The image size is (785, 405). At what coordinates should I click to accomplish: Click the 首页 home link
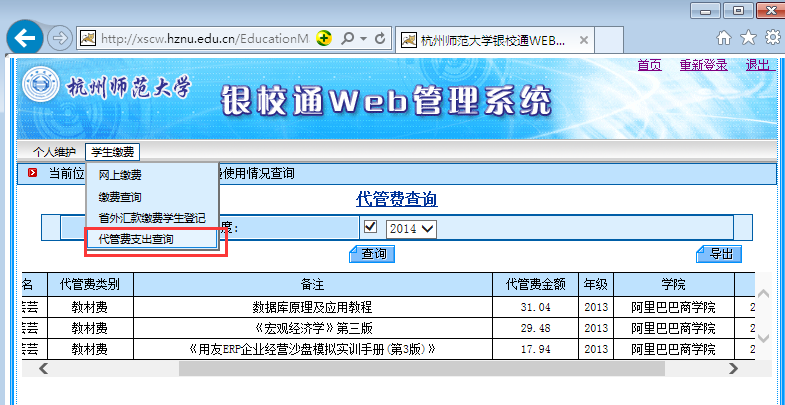(x=649, y=65)
